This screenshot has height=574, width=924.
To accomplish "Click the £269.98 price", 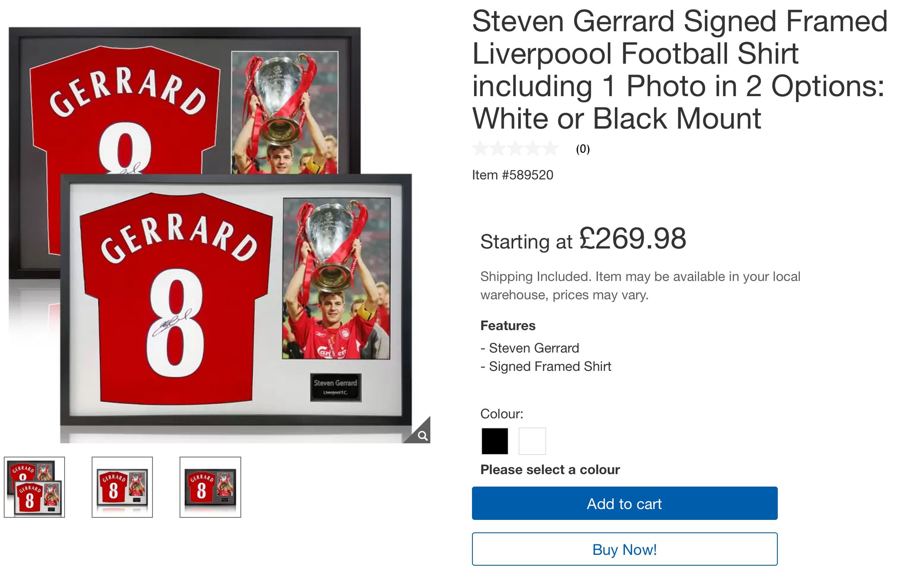I will tap(632, 239).
